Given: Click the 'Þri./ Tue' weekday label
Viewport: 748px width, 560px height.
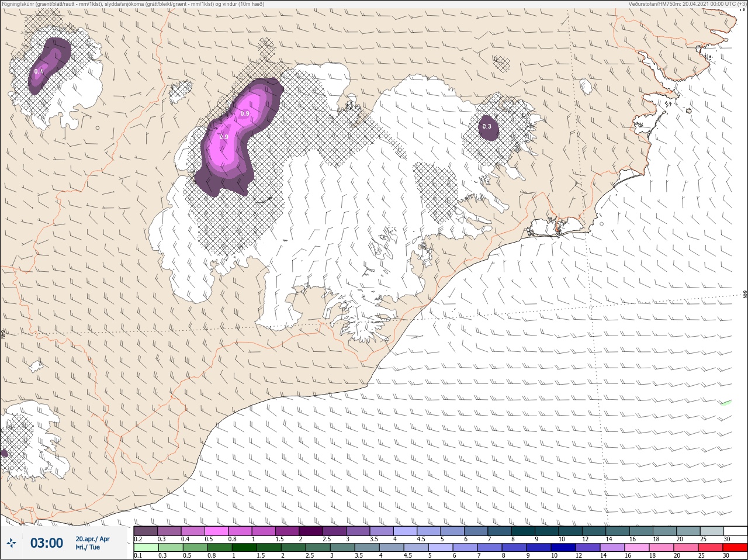Looking at the screenshot, I should pos(88,548).
